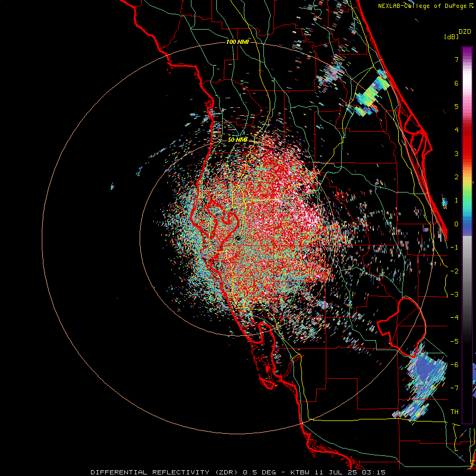Click the 50 NMI range ring label
The image size is (476, 476).
pos(237,140)
